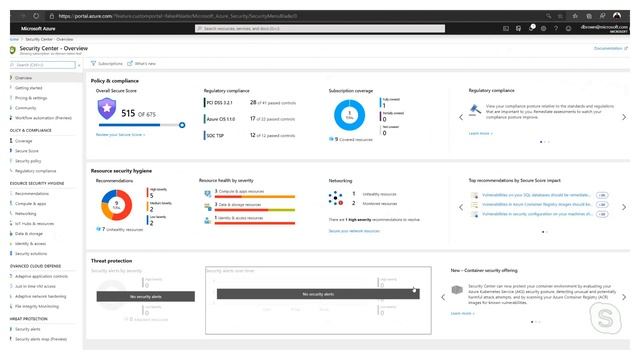The image size is (640, 360).
Task: Click the regulatory compliance gavel icon
Action: click(474, 110)
